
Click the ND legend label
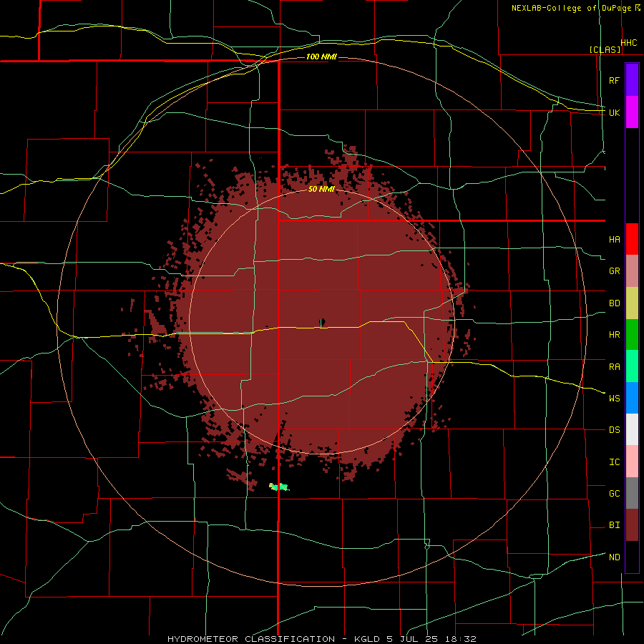615,557
